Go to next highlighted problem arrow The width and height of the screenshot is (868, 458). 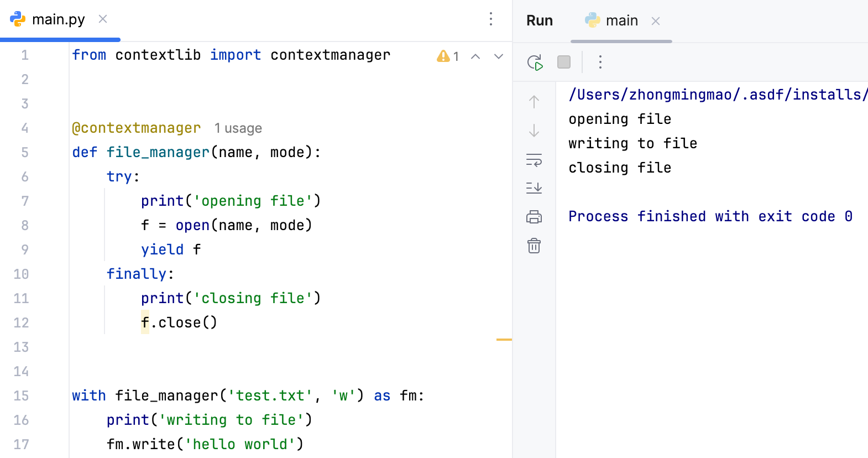pyautogui.click(x=499, y=56)
